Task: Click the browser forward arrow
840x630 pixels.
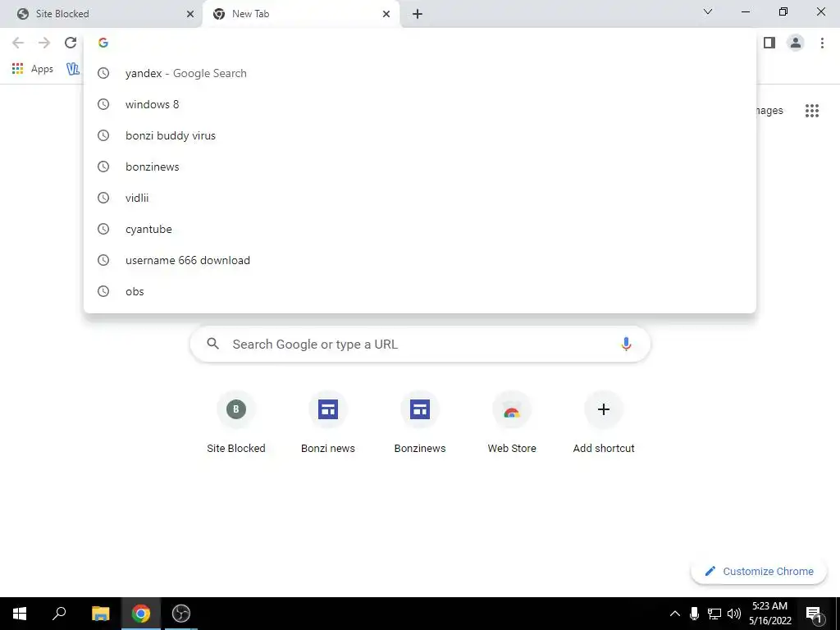Action: point(44,43)
